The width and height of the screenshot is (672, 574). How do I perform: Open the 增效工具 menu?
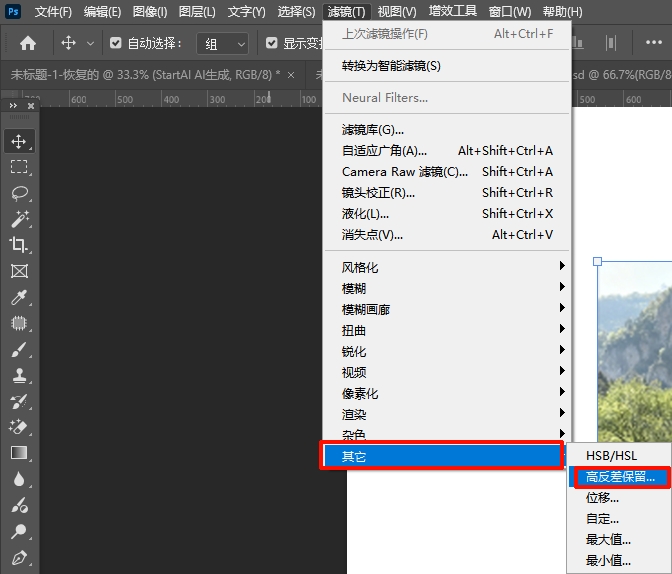tap(453, 12)
